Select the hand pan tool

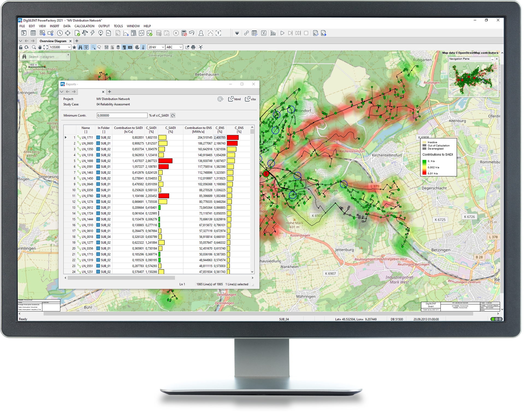click(40, 47)
